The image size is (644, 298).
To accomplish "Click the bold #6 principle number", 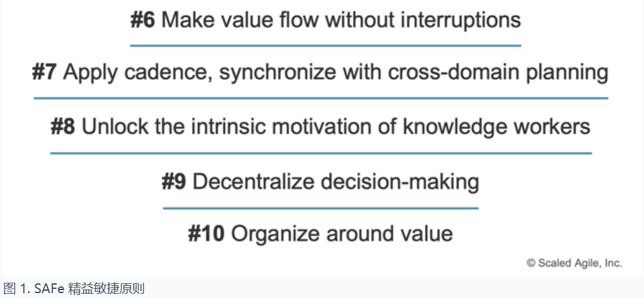I will click(143, 20).
